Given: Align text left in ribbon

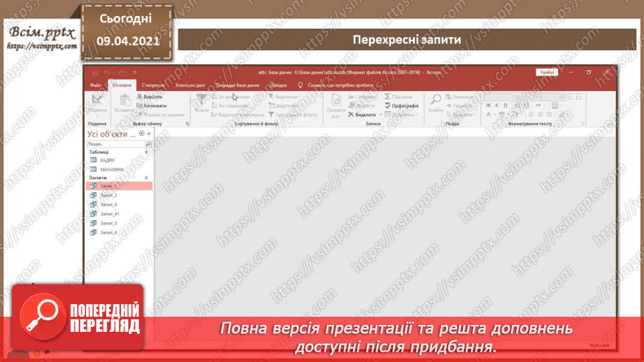Looking at the screenshot, I should click(x=531, y=115).
